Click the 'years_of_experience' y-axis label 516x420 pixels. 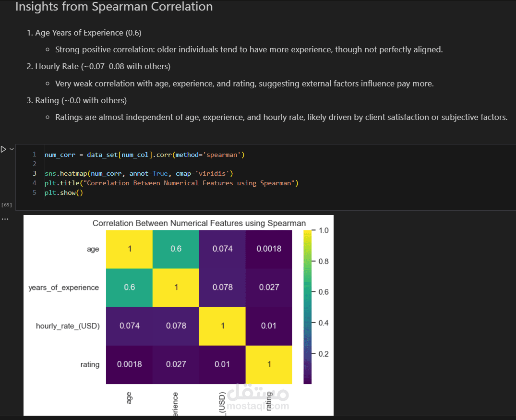[63, 288]
